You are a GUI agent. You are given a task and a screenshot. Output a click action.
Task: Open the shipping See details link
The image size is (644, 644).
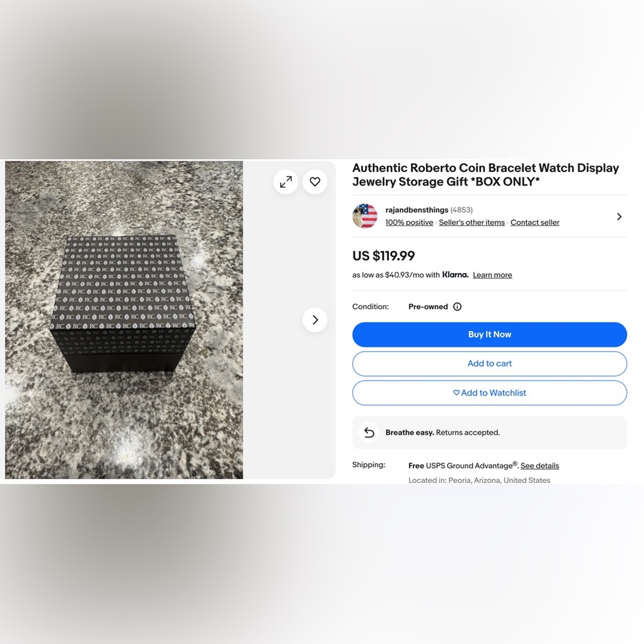(x=540, y=466)
